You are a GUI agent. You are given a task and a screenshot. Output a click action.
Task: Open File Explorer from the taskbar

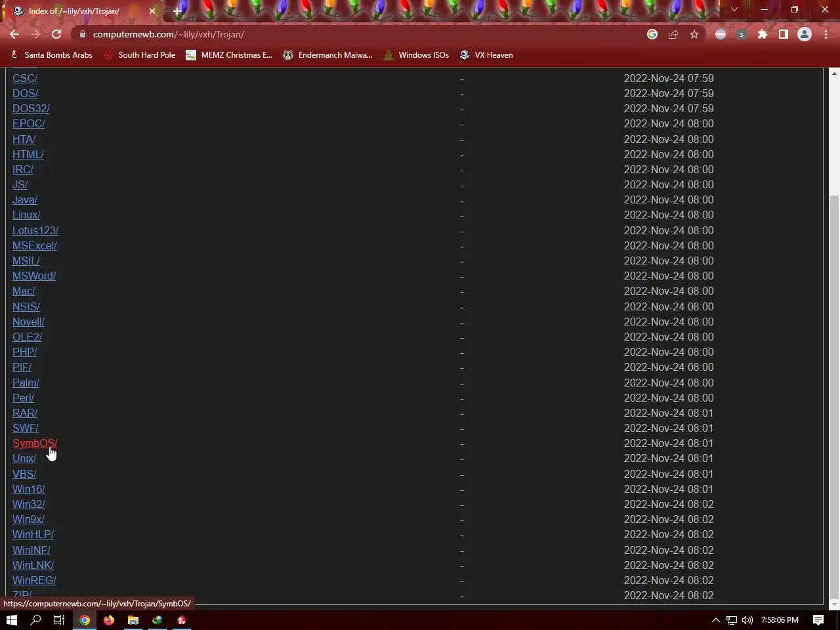pyautogui.click(x=133, y=619)
